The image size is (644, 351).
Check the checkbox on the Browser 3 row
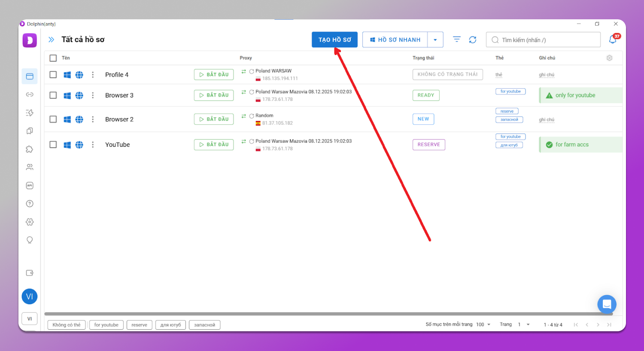53,95
